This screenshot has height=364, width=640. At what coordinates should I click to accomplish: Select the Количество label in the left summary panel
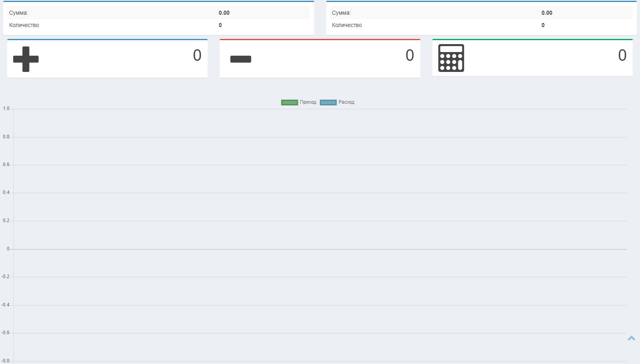[24, 25]
